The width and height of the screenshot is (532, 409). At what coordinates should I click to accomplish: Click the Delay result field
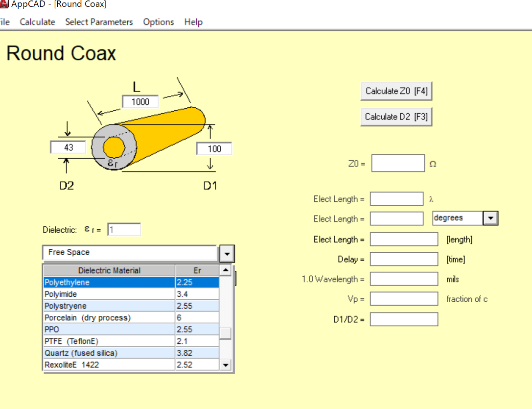(404, 259)
